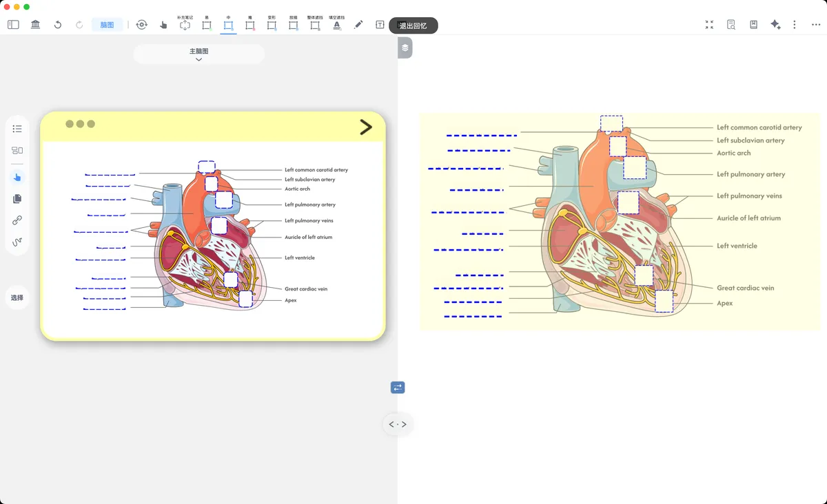Click the redo arrow icon
Viewport: 827px width, 504px height.
click(79, 25)
